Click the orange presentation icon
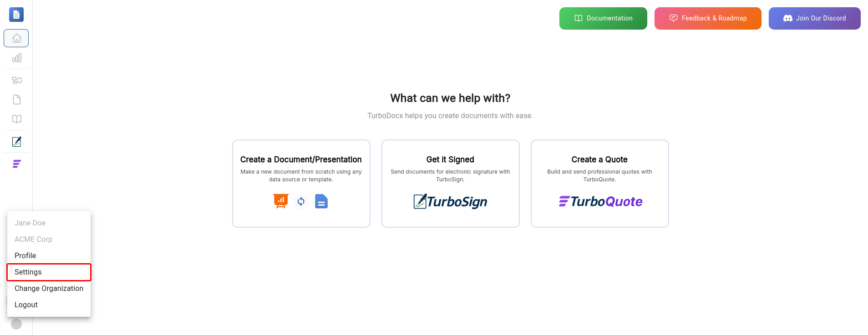This screenshot has width=868, height=335. (281, 201)
